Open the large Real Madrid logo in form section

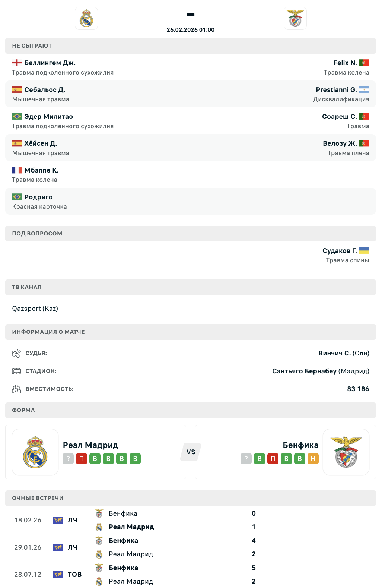coord(35,452)
